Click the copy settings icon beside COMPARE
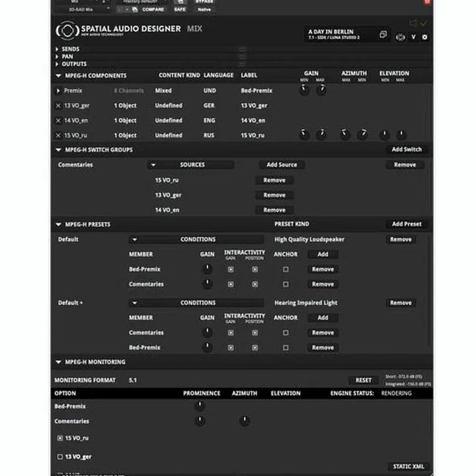 pyautogui.click(x=135, y=9)
